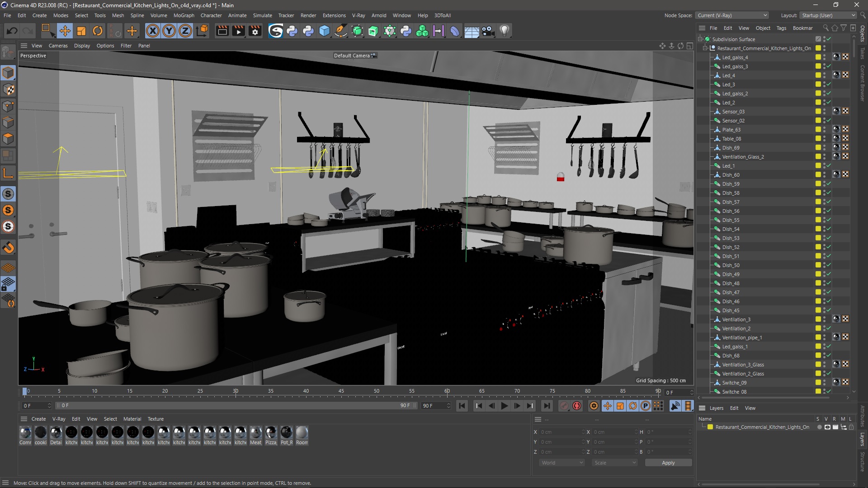The image size is (868, 488).
Task: Toggle layer lock for Restaurant_Commercial_Kitchen_Lights_On
Action: point(851,427)
